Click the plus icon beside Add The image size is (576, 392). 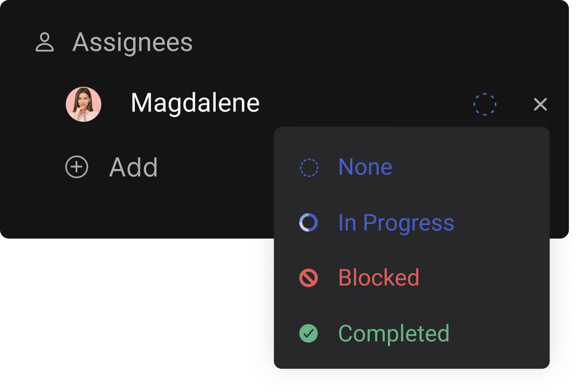pos(77,167)
